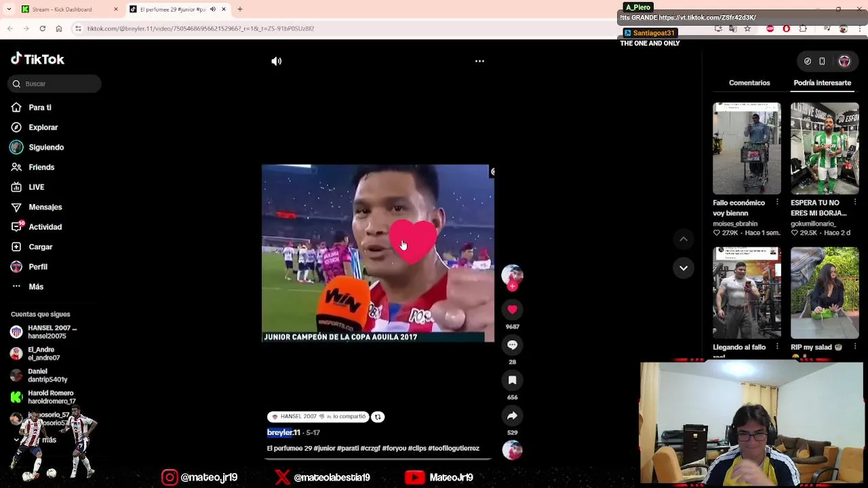868x488 pixels.
Task: Open El_Andre followed account
Action: pyautogui.click(x=35, y=354)
